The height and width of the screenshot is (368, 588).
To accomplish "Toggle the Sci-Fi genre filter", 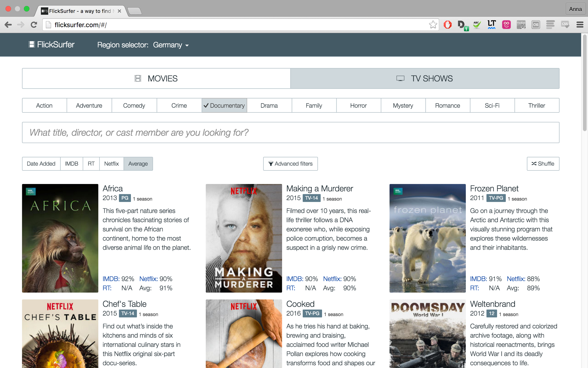I will [x=492, y=106].
